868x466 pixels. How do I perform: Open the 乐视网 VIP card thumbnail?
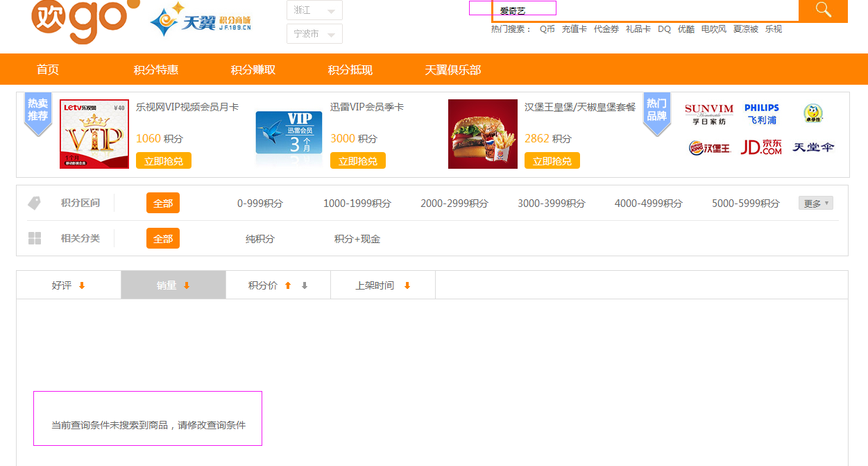pos(94,134)
